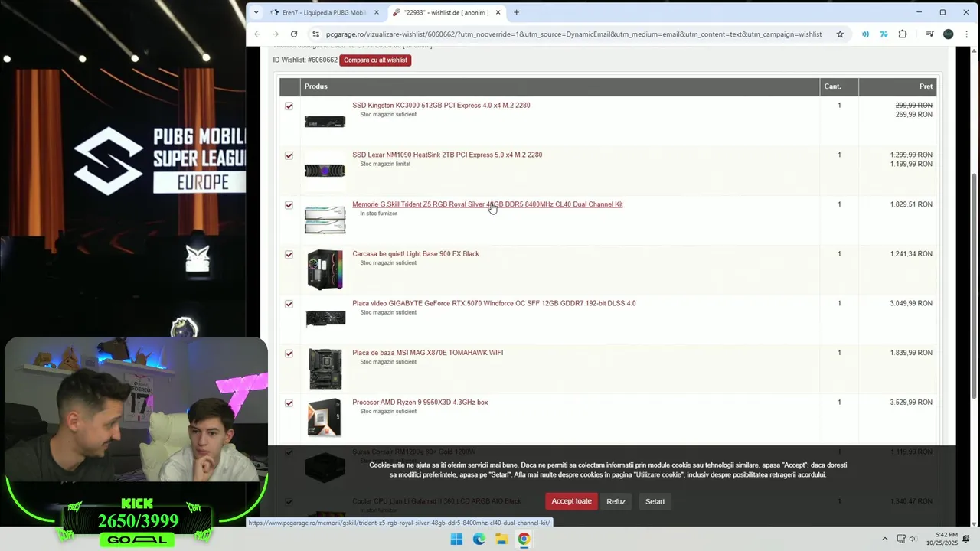980x551 pixels.
Task: Click the Compara cu alt wishlist button
Action: tap(375, 60)
